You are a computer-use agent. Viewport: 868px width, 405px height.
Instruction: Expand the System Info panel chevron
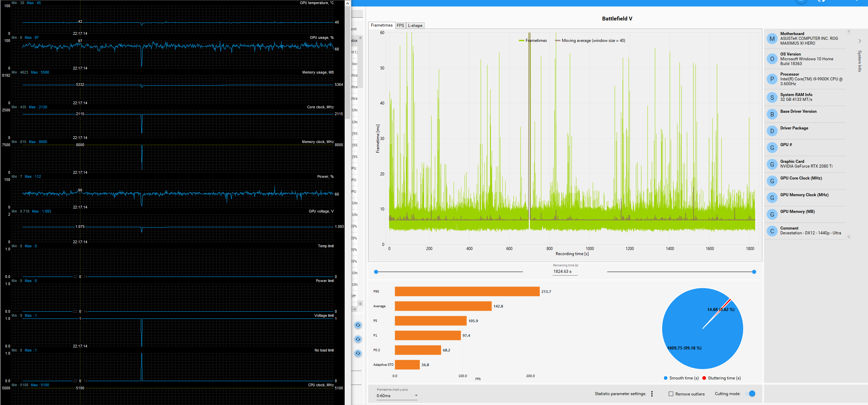(860, 41)
